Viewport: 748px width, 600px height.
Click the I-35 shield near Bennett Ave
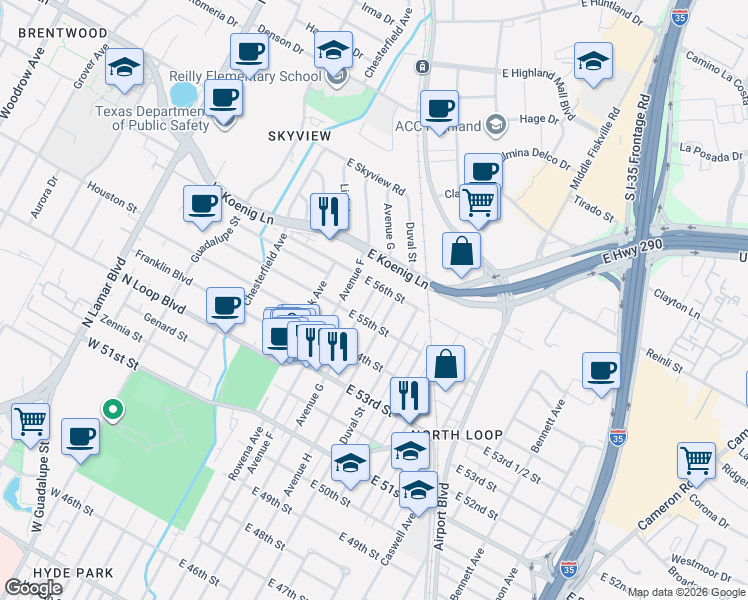[618, 436]
